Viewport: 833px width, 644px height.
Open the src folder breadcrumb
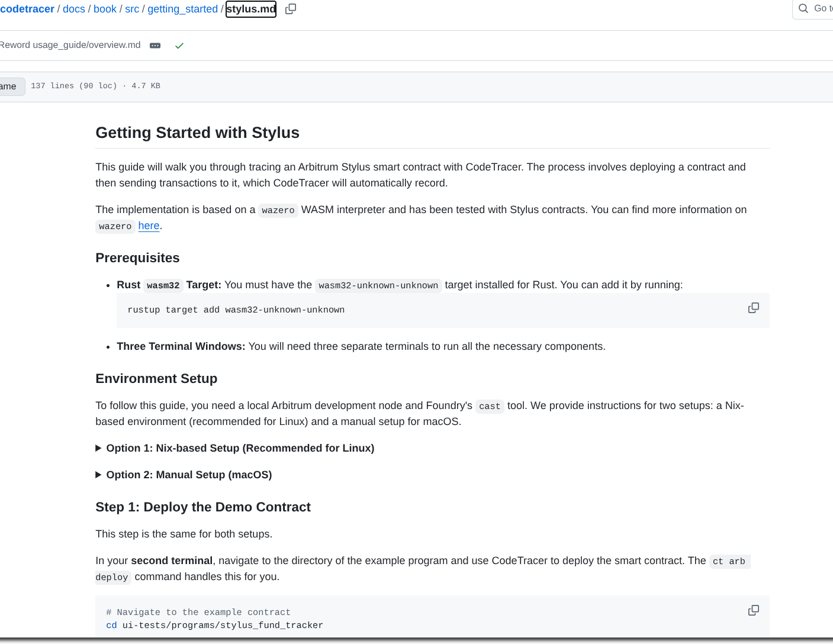[132, 9]
